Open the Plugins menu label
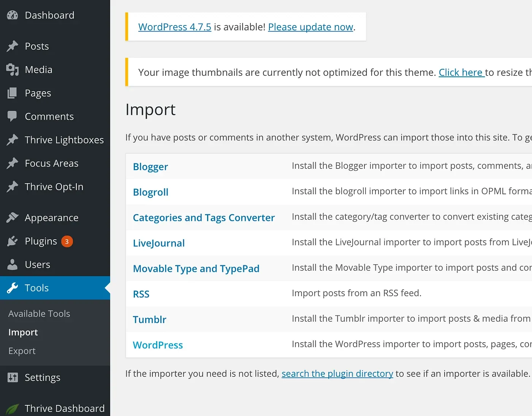 [x=41, y=241]
